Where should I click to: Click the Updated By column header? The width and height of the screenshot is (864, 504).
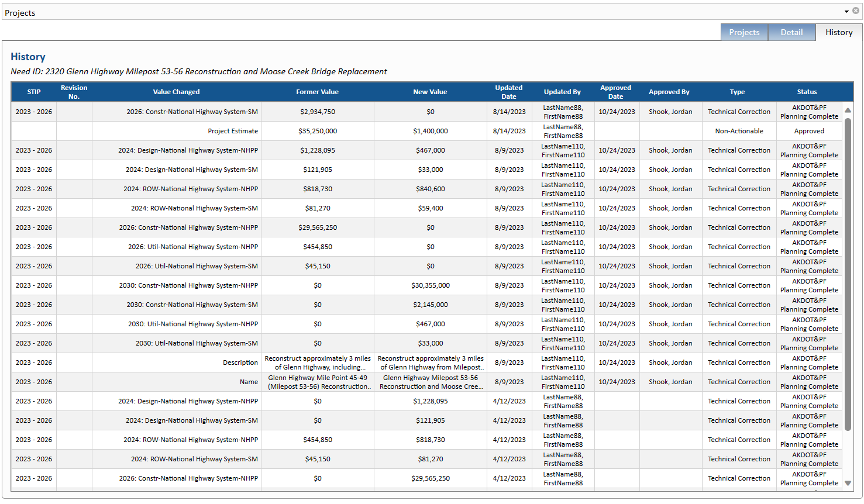(x=562, y=92)
